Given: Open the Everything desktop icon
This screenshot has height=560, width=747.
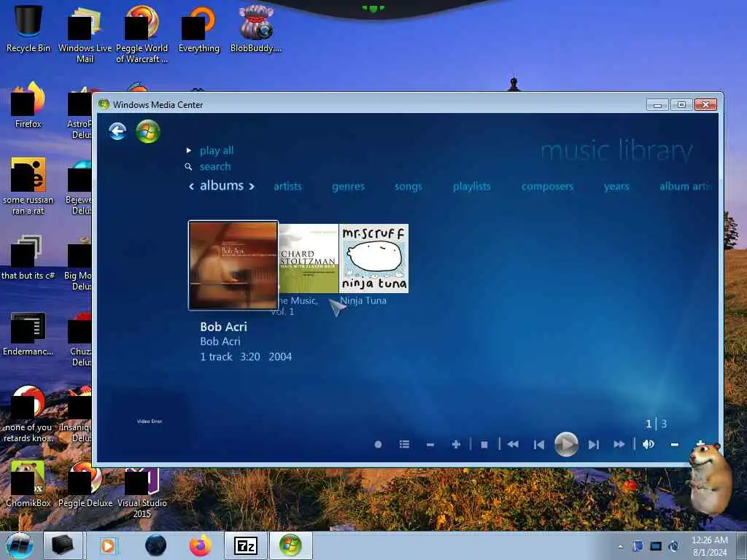Looking at the screenshot, I should point(199,29).
